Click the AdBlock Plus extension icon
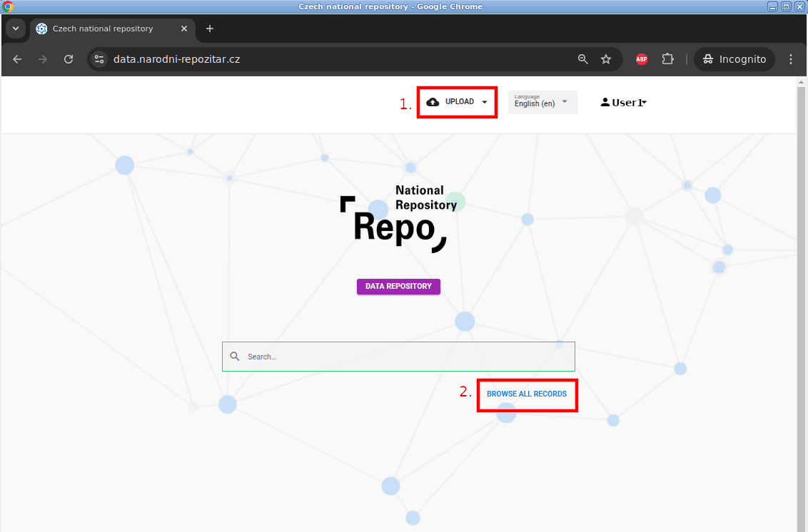This screenshot has height=532, width=808. [x=642, y=59]
